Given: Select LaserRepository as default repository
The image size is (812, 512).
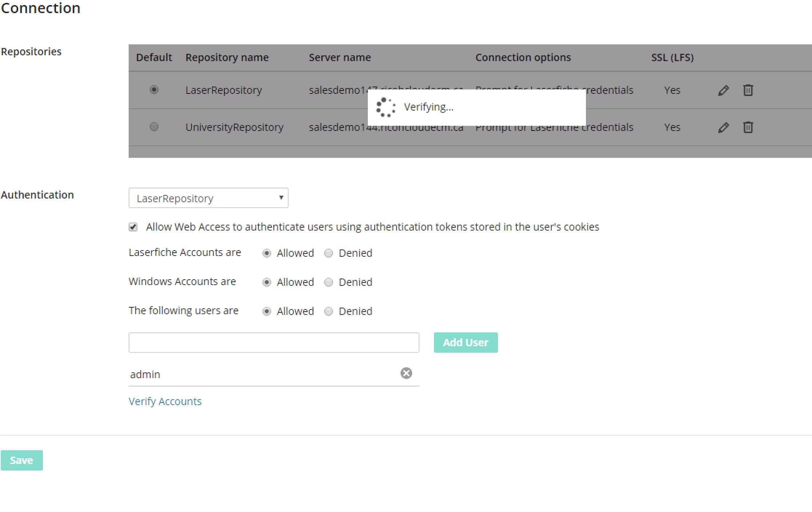Looking at the screenshot, I should pyautogui.click(x=154, y=89).
